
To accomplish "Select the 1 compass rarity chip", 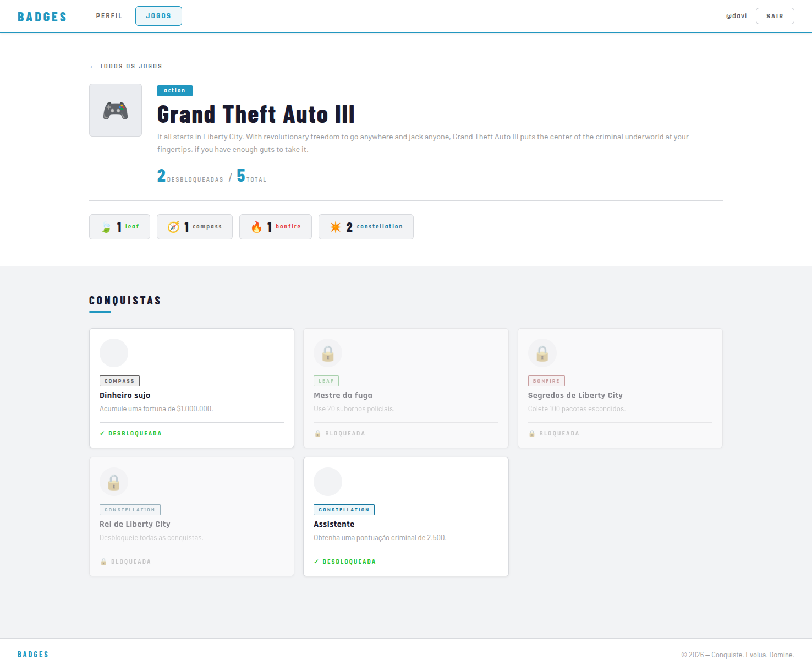I will [x=195, y=227].
